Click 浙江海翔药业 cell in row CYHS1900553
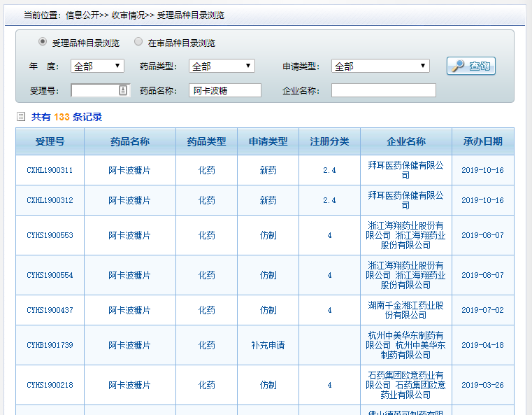The height and width of the screenshot is (415, 532). click(405, 235)
